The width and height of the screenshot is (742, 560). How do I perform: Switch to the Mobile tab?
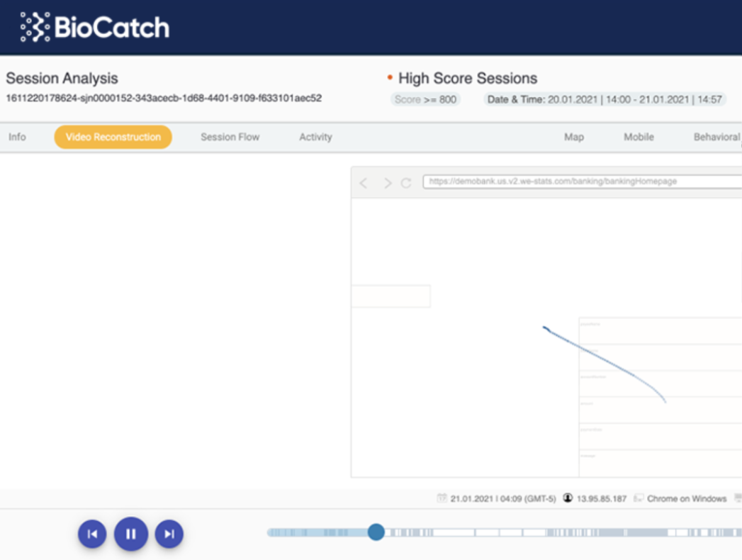[x=639, y=137]
